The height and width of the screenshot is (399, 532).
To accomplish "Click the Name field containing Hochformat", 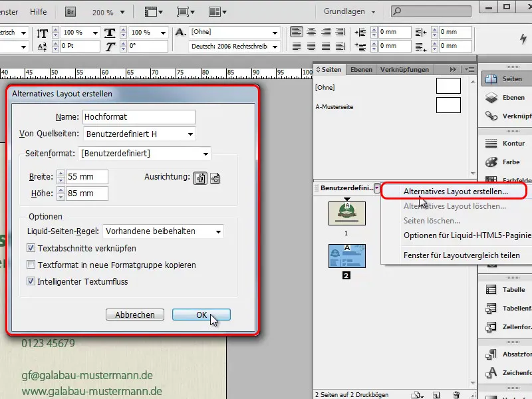I will coord(139,117).
